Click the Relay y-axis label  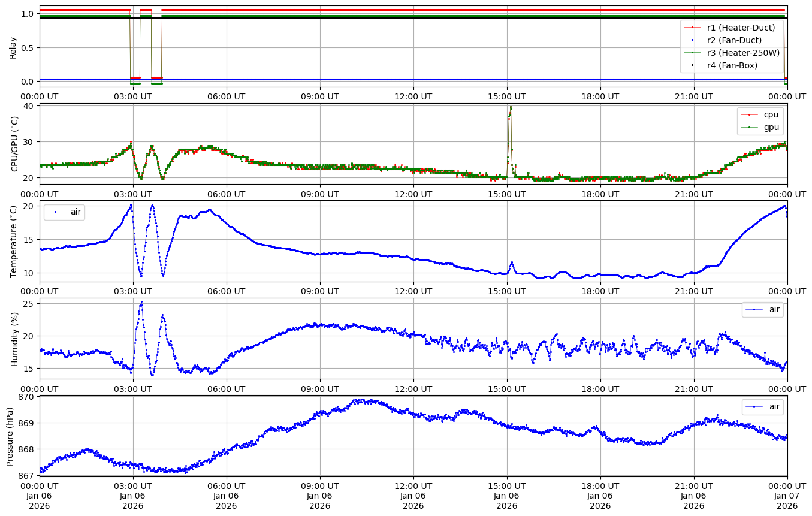pyautogui.click(x=13, y=47)
